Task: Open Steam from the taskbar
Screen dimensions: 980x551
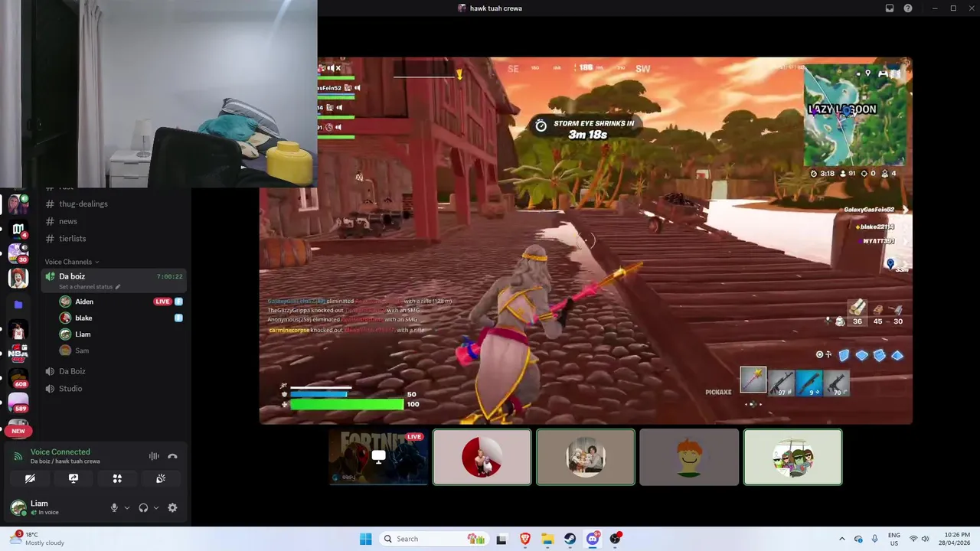Action: [x=570, y=539]
